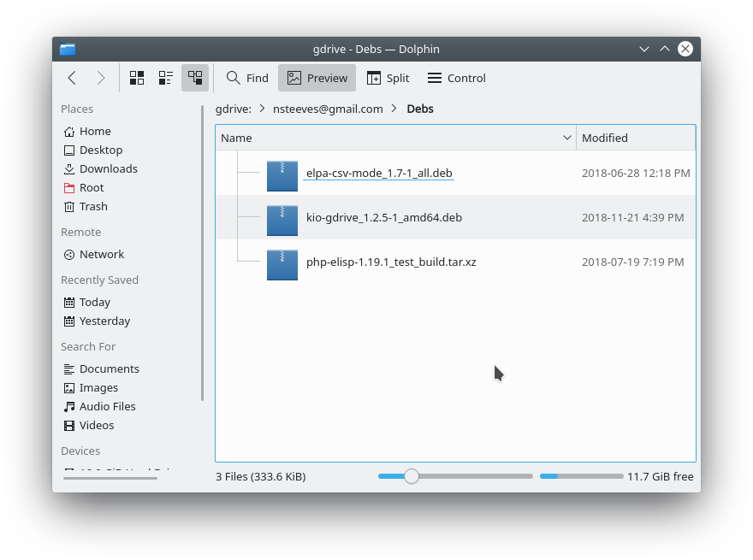Viewport: 753px width, 560px height.
Task: Adjust the icon zoom slider handle
Action: [411, 476]
